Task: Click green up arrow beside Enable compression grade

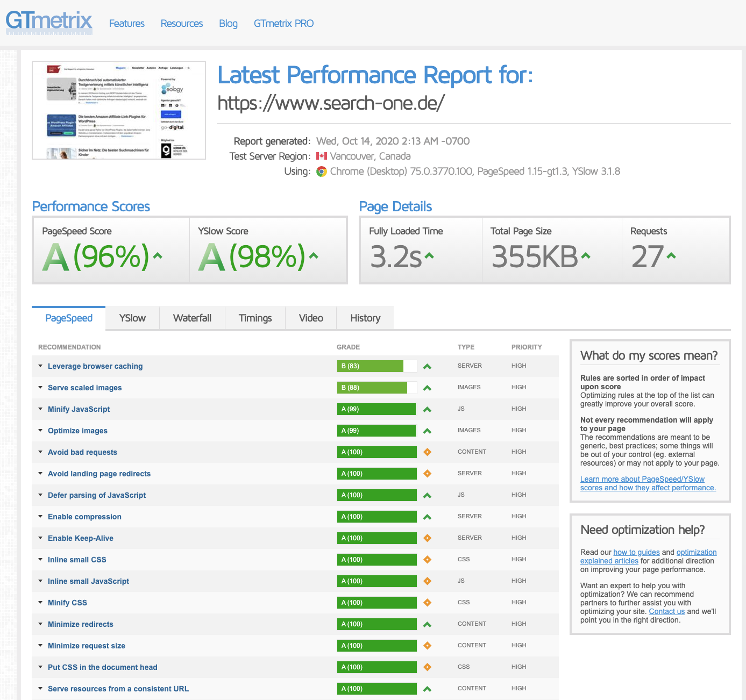Action: [427, 517]
